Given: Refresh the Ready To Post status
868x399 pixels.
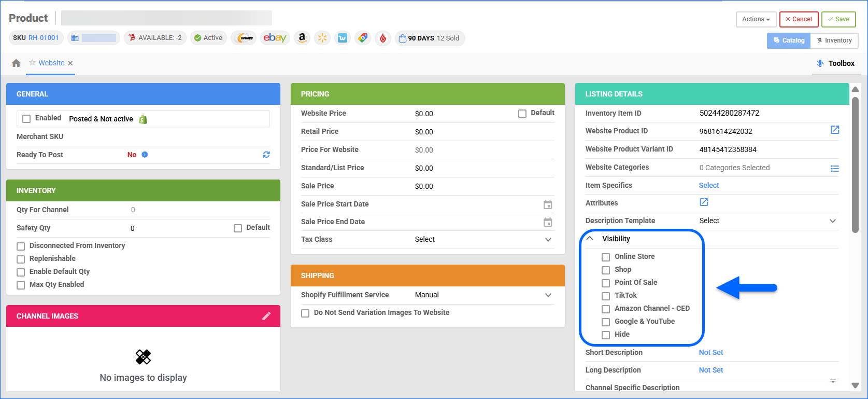Looking at the screenshot, I should [x=266, y=155].
